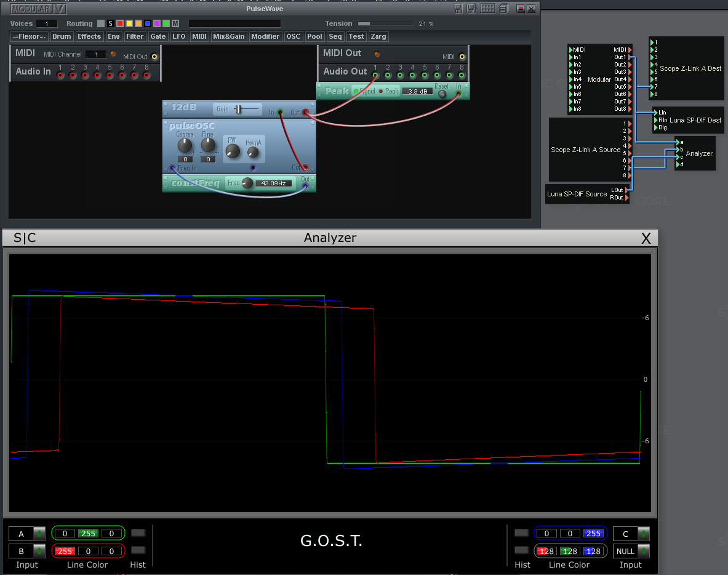Open the Filter module menu
728x575 pixels.
[x=135, y=37]
